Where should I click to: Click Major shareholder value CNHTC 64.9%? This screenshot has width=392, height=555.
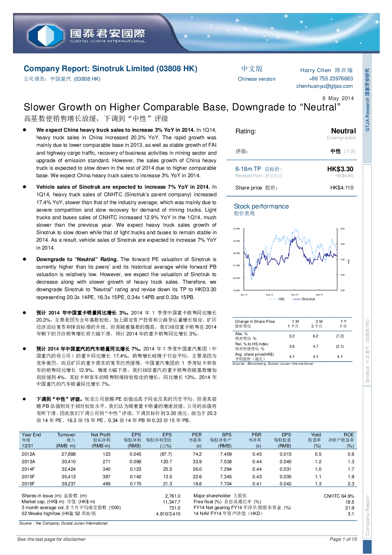(x=339, y=496)
